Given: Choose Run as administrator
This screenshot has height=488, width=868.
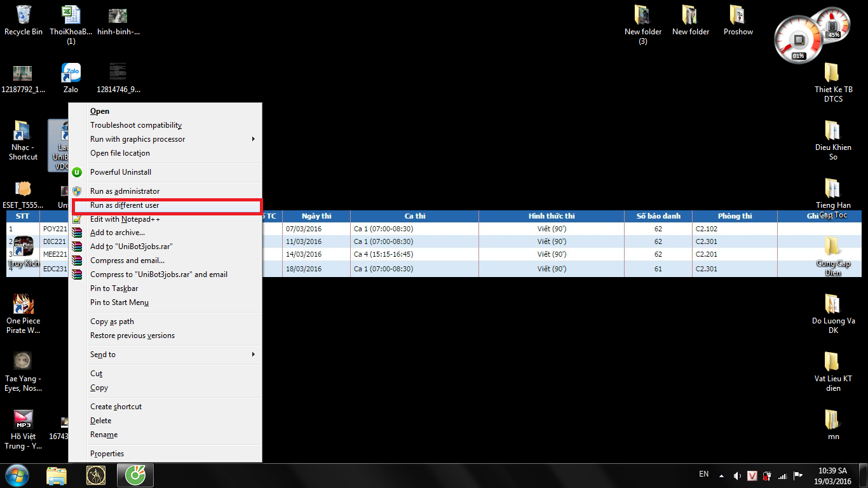Looking at the screenshot, I should [x=165, y=191].
